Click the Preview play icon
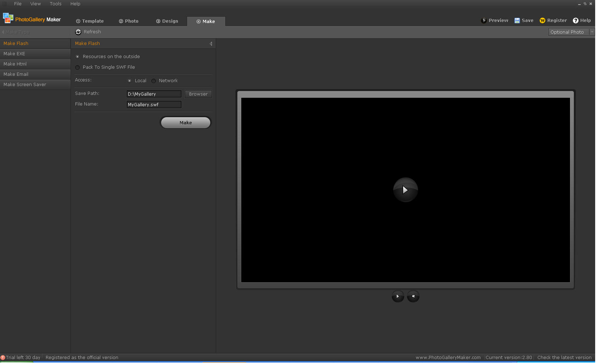598x364 pixels. (484, 21)
